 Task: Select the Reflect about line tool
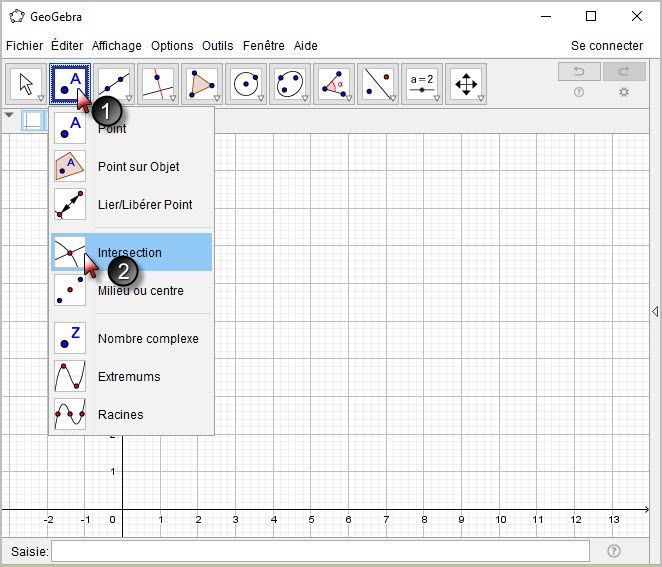pyautogui.click(x=378, y=84)
